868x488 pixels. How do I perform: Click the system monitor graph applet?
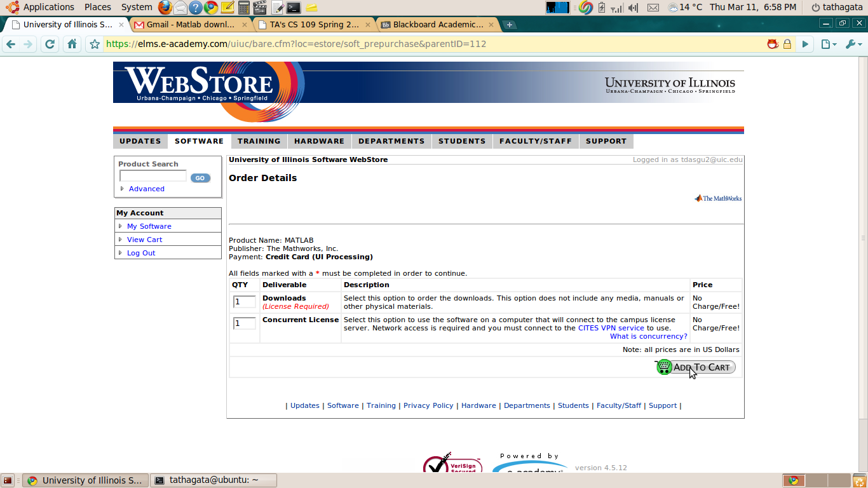click(x=558, y=8)
